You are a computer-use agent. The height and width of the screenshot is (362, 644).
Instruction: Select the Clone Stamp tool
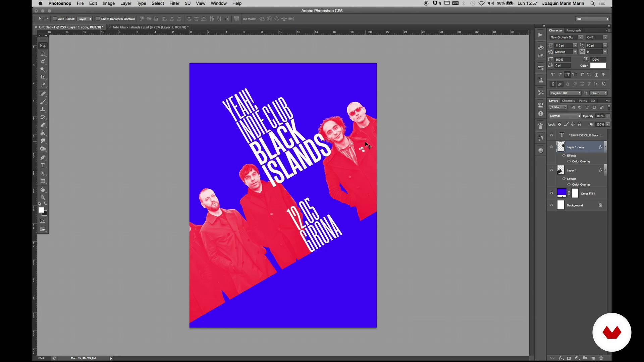pyautogui.click(x=43, y=110)
